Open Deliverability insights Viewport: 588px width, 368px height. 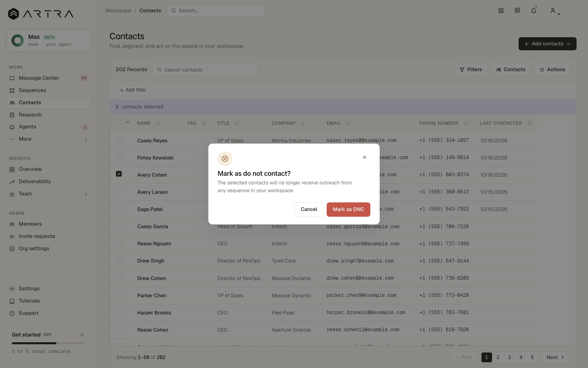pos(49,182)
